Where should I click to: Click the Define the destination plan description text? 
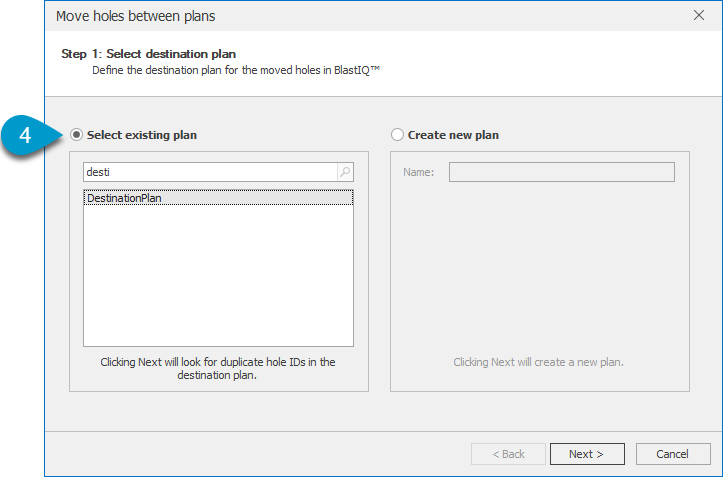[x=236, y=70]
